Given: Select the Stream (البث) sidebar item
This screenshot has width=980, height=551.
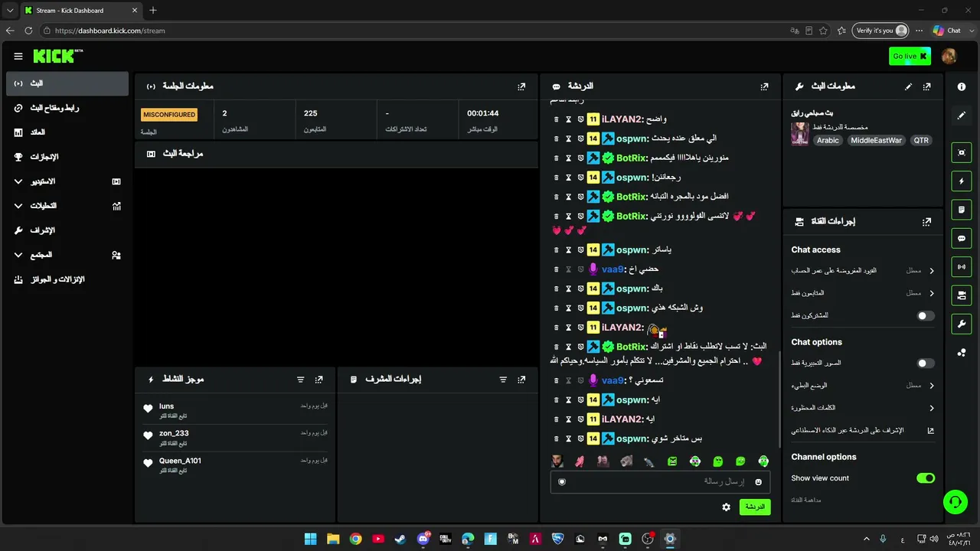Looking at the screenshot, I should [x=67, y=83].
